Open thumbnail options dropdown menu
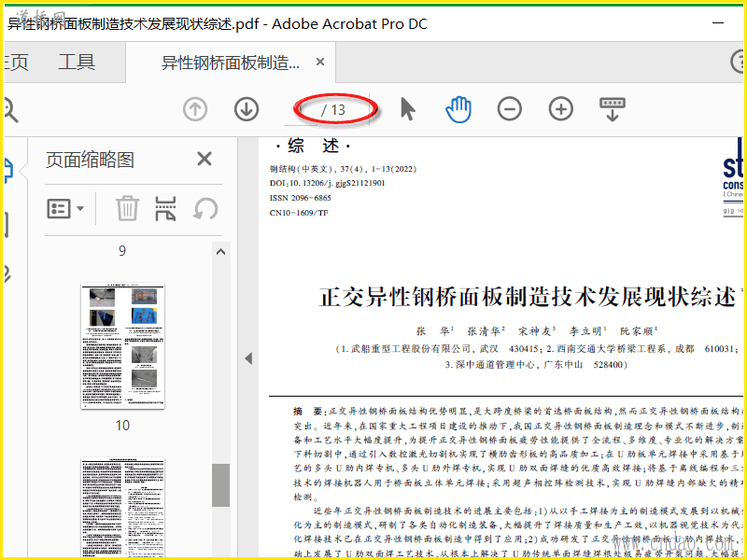The image size is (747, 560). [x=65, y=208]
